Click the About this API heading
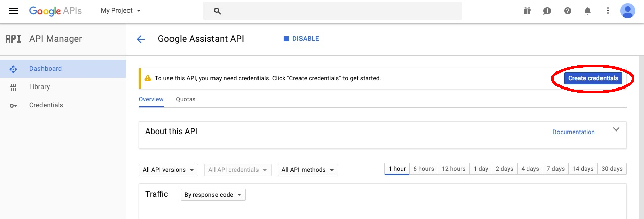Viewport: 644px width, 219px height. coord(171,132)
